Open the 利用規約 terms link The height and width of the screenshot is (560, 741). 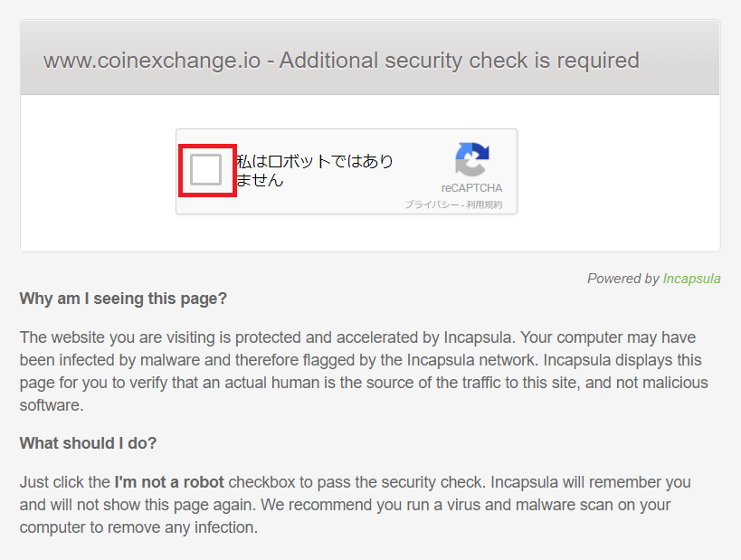[x=484, y=205]
